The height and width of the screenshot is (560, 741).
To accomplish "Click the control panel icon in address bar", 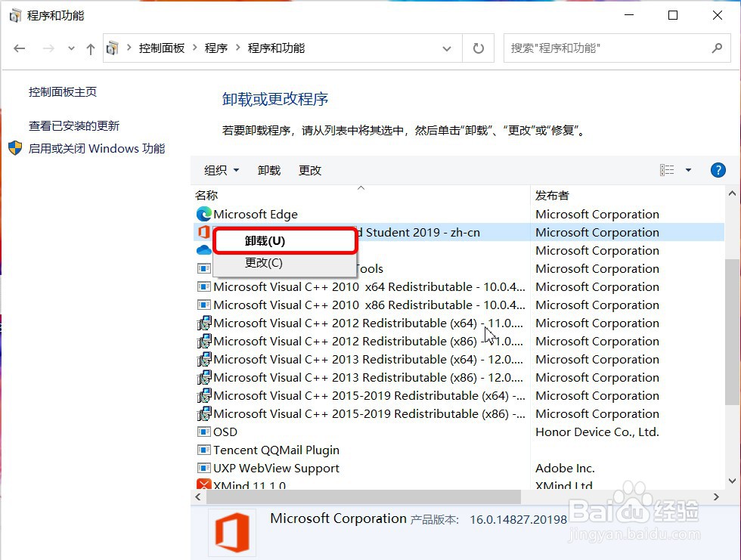I will pyautogui.click(x=112, y=48).
